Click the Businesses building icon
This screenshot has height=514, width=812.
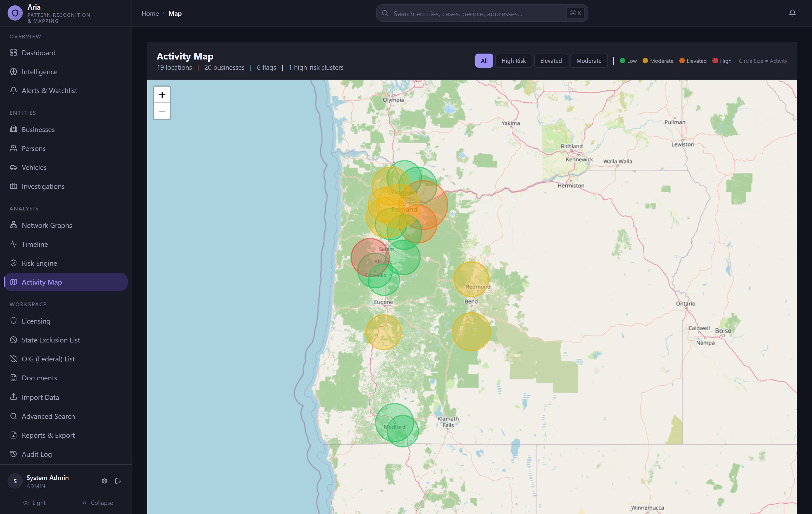point(14,129)
